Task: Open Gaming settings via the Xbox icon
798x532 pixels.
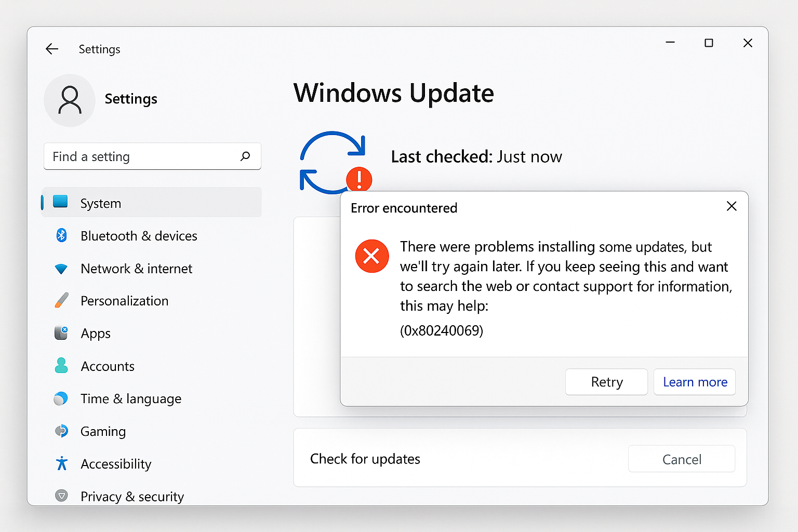Action: pos(61,431)
